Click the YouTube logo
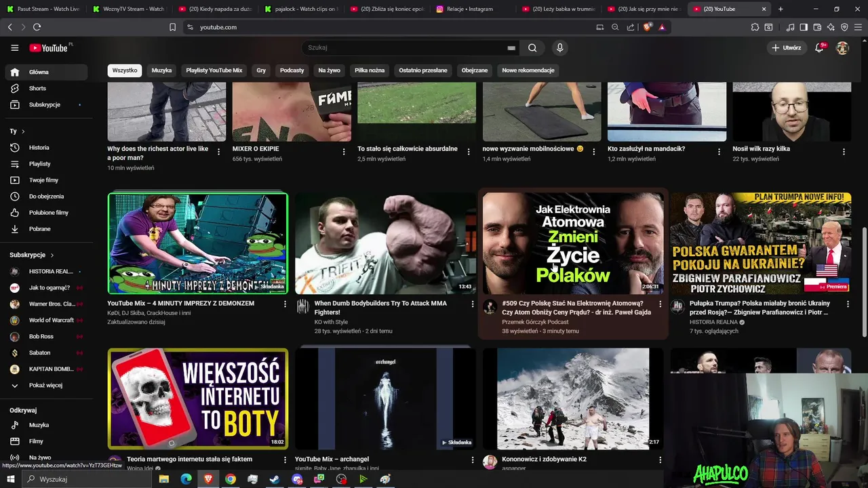Screen dimensions: 868x488 point(49,48)
